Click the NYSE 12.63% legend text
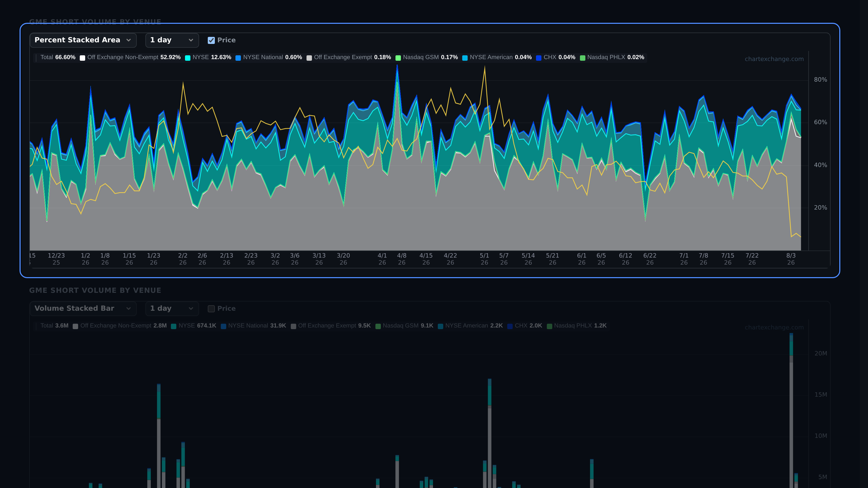 [x=212, y=57]
